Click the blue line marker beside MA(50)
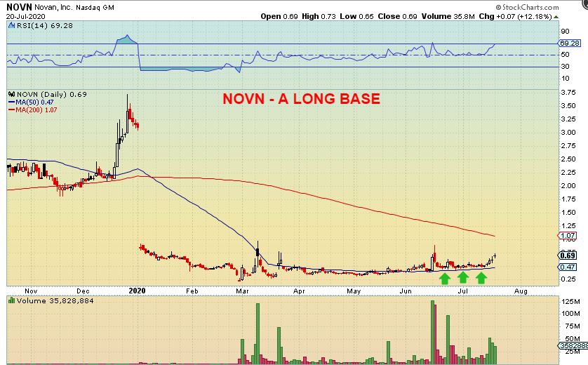588x365 pixels. (x=11, y=102)
